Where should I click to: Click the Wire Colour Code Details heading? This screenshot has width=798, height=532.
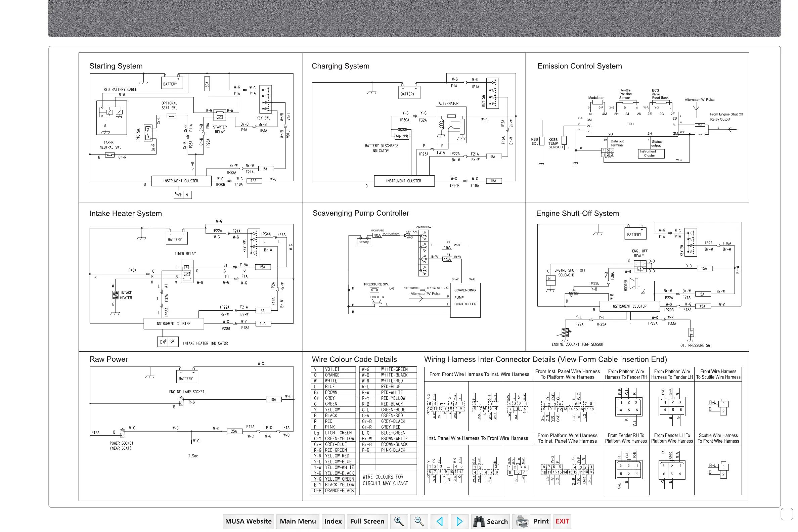click(x=354, y=359)
